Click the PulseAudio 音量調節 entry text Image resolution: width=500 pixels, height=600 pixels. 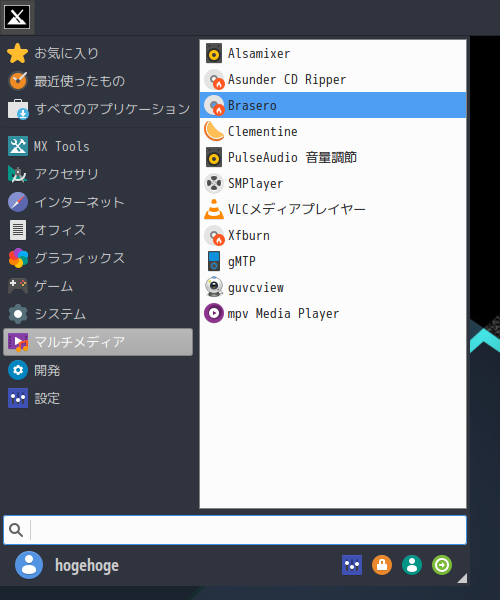(x=292, y=157)
